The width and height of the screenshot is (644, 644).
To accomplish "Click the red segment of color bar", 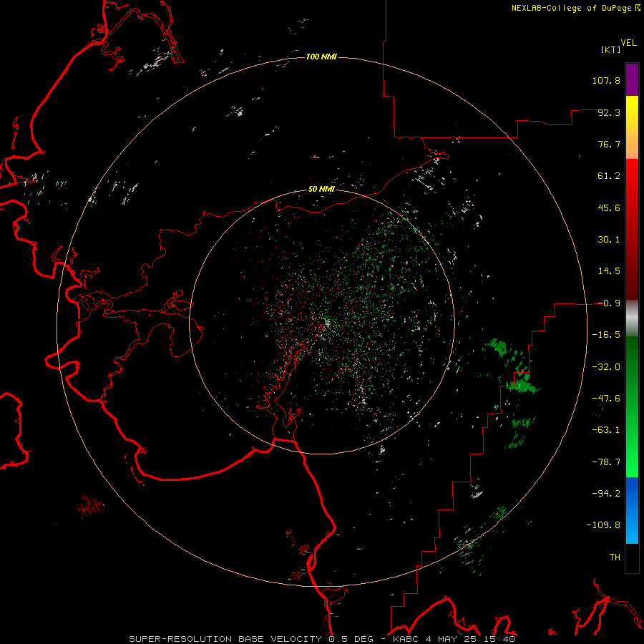I will click(632, 229).
